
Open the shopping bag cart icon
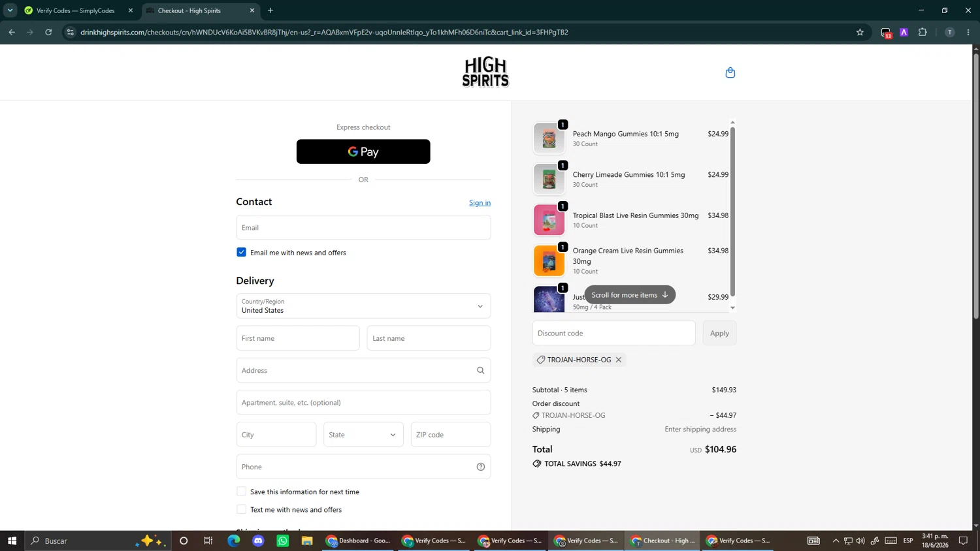pyautogui.click(x=730, y=72)
